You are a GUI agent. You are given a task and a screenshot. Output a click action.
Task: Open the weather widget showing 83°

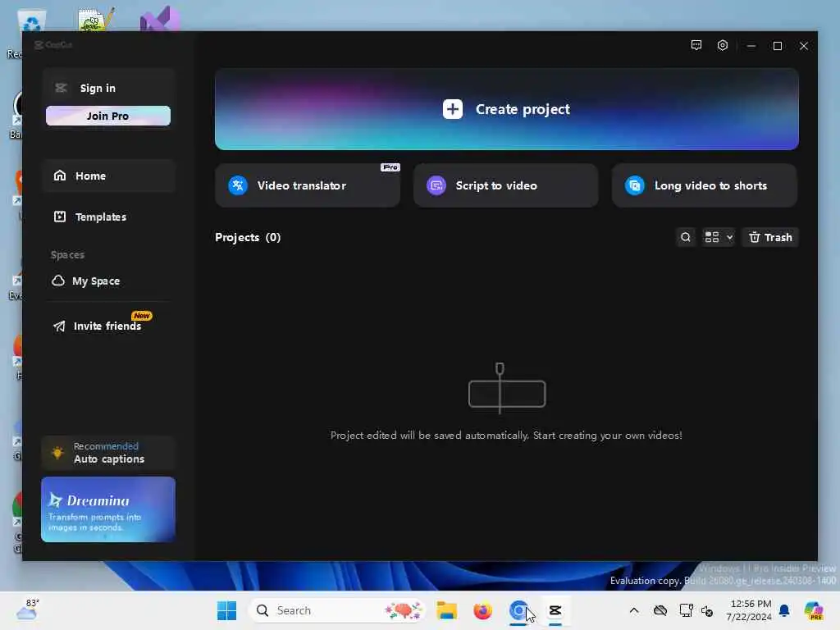pyautogui.click(x=27, y=609)
